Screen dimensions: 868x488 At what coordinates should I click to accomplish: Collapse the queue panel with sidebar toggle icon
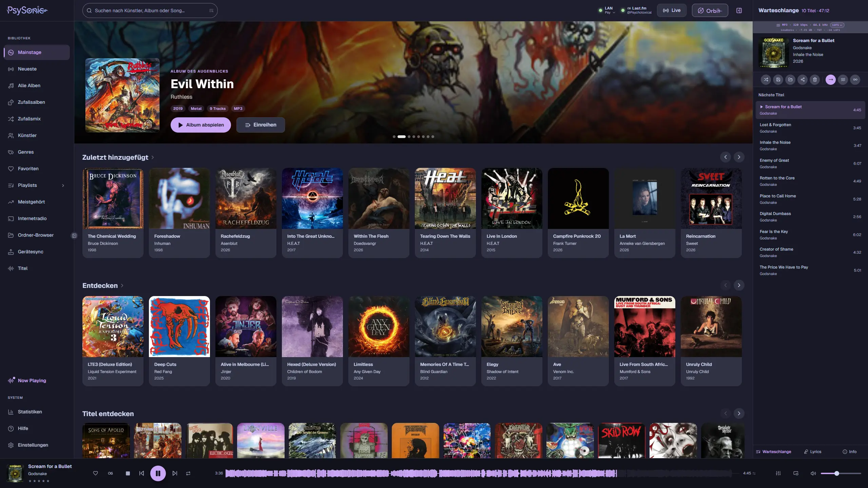click(x=739, y=11)
